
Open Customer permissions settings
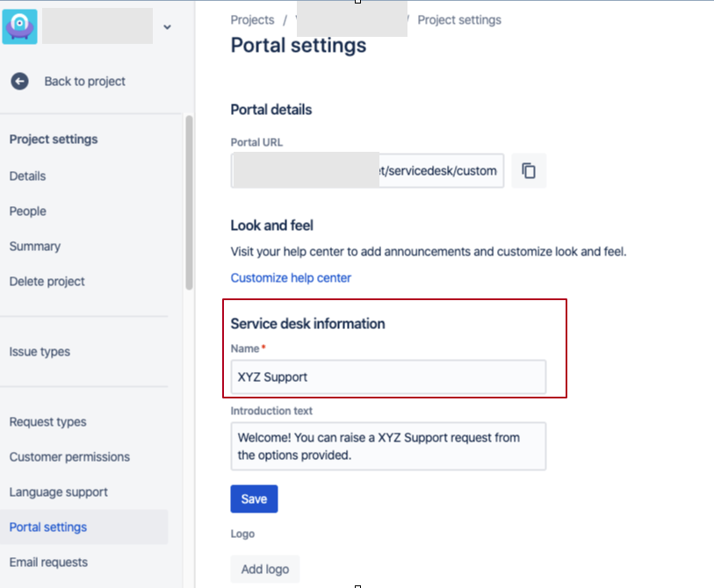(69, 457)
